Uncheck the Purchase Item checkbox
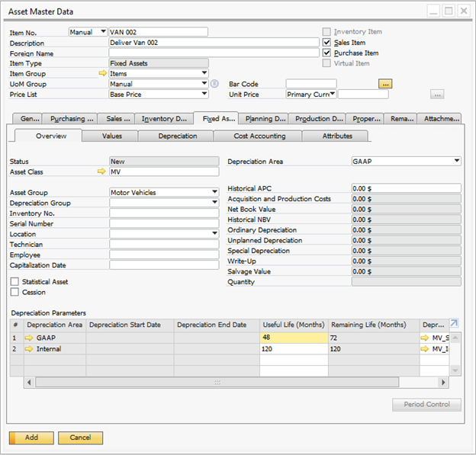This screenshot has height=455, width=476. tap(326, 53)
